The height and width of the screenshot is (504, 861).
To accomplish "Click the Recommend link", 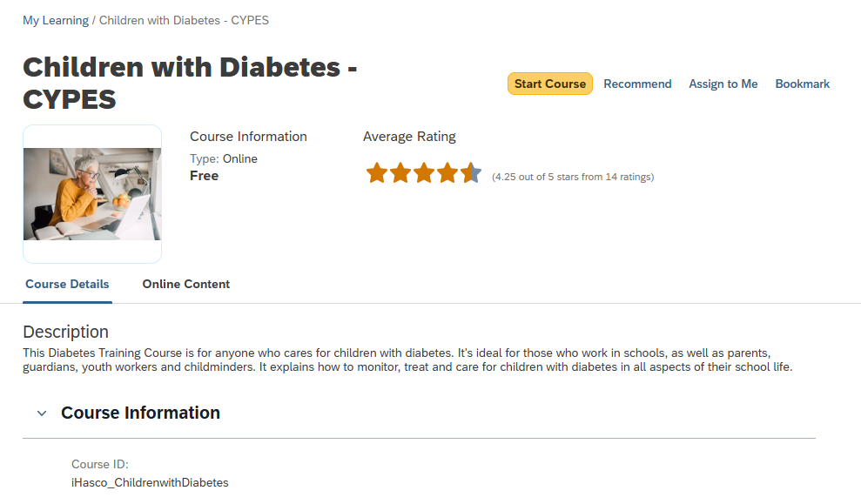I will [637, 84].
